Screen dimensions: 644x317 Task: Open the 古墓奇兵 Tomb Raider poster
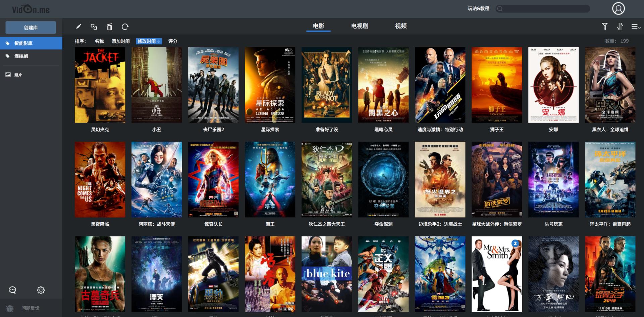pos(100,274)
